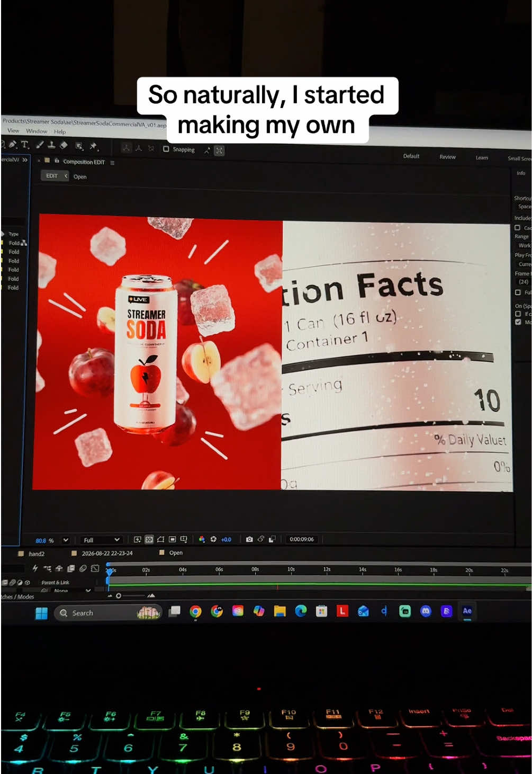Open the Help menu
The image size is (532, 774).
coord(60,131)
